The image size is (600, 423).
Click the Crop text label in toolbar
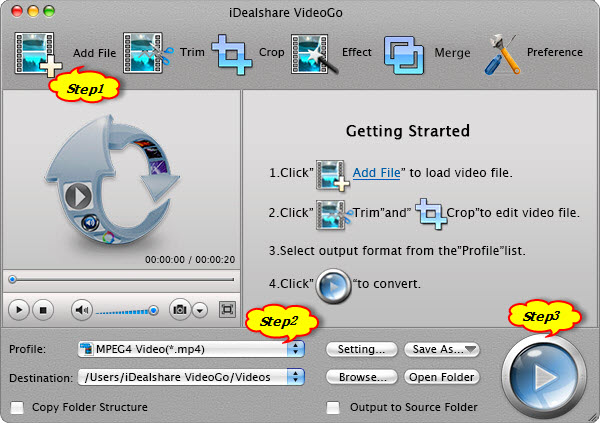271,52
